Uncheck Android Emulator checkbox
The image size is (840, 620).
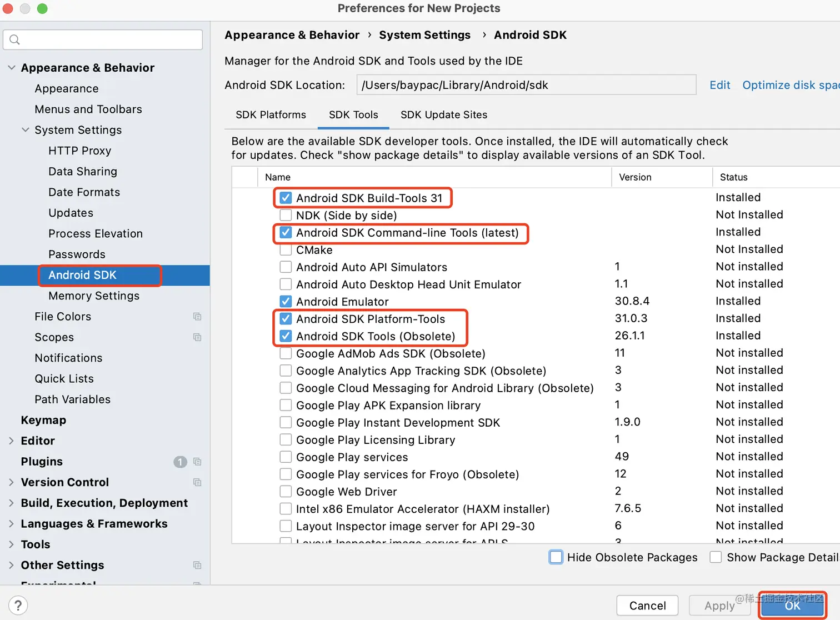coord(286,301)
